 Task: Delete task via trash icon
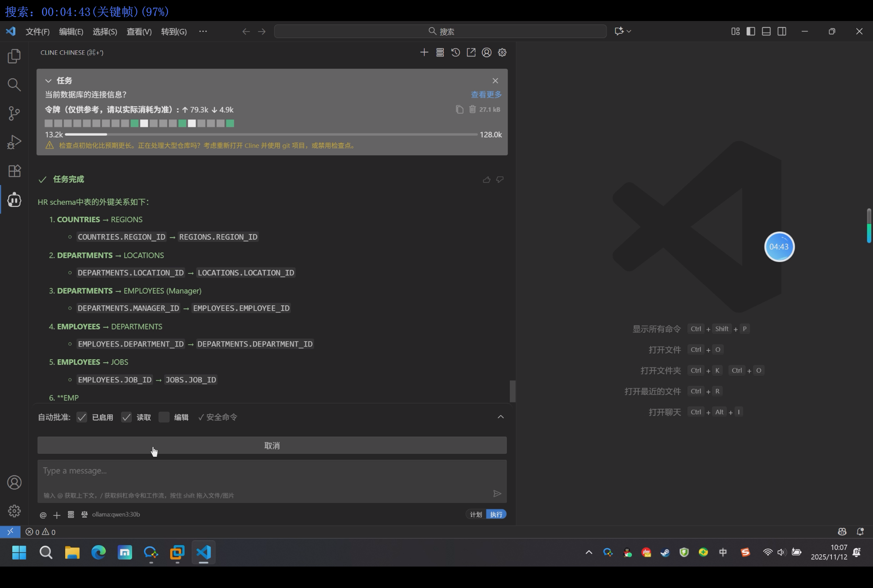point(473,109)
